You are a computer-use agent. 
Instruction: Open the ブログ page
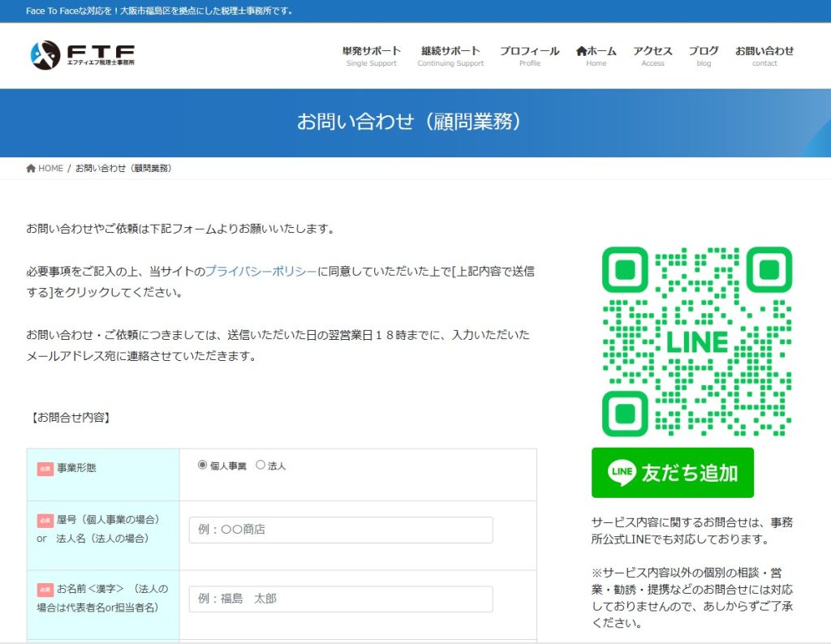coord(704,56)
